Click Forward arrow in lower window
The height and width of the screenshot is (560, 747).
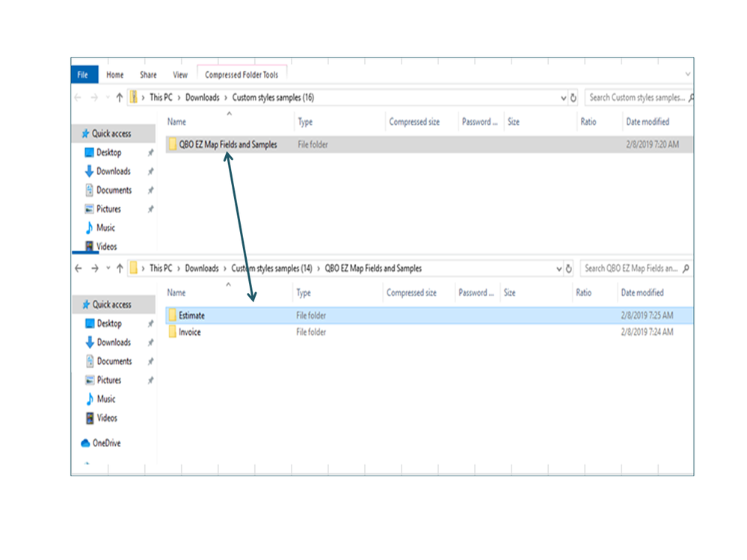(x=95, y=268)
